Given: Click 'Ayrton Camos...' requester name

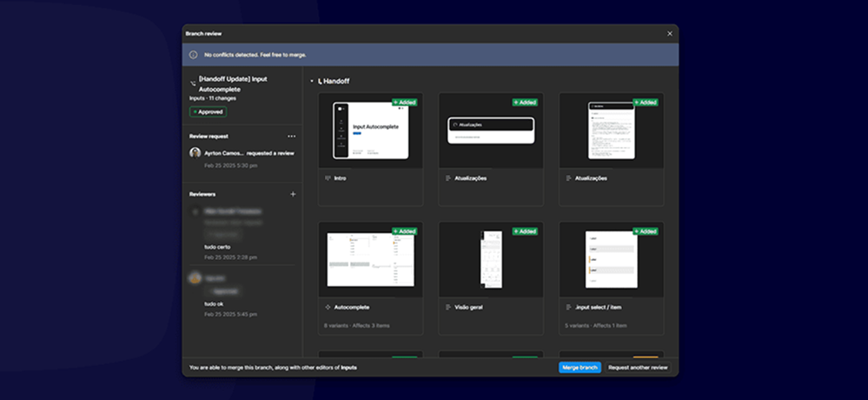Looking at the screenshot, I should 224,153.
